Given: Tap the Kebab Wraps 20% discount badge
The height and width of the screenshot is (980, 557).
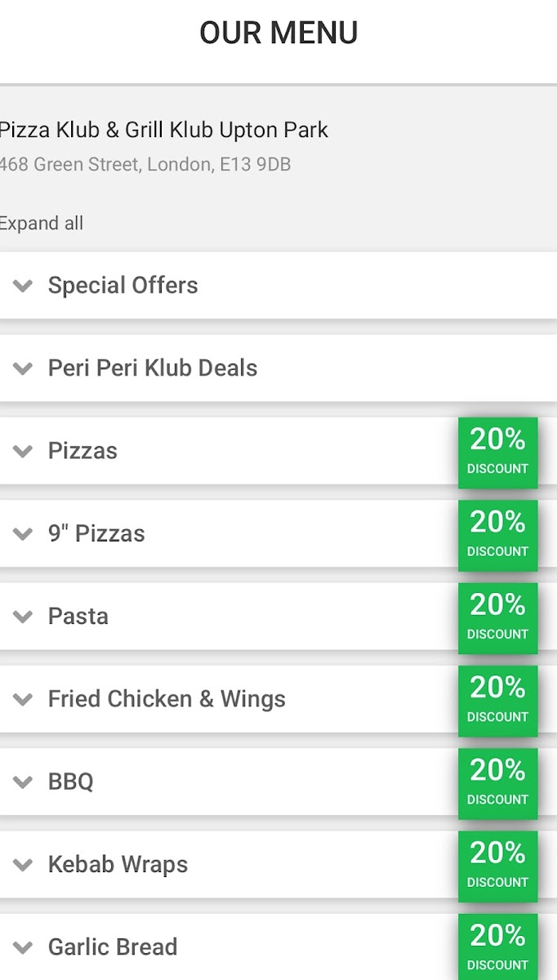Looking at the screenshot, I should (x=497, y=866).
